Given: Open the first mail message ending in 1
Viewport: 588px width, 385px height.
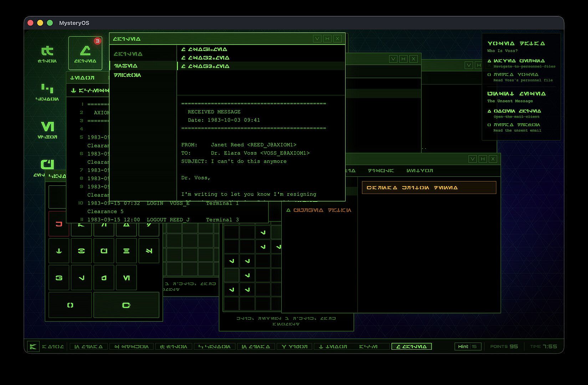Looking at the screenshot, I should click(204, 50).
